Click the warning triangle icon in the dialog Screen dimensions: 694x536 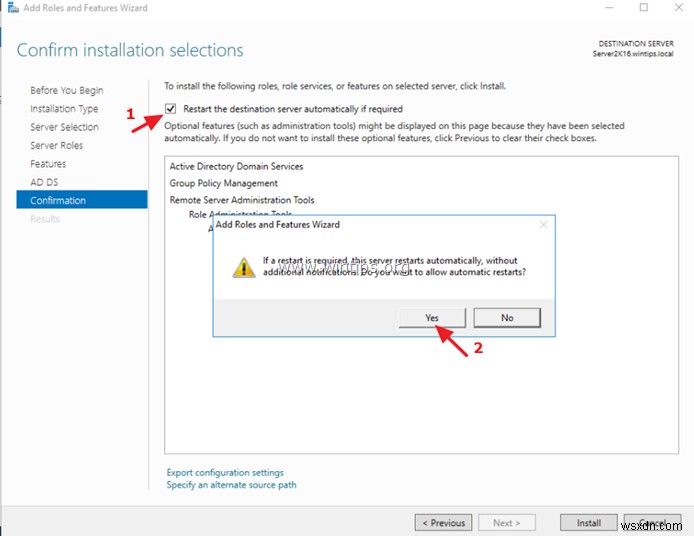244,267
